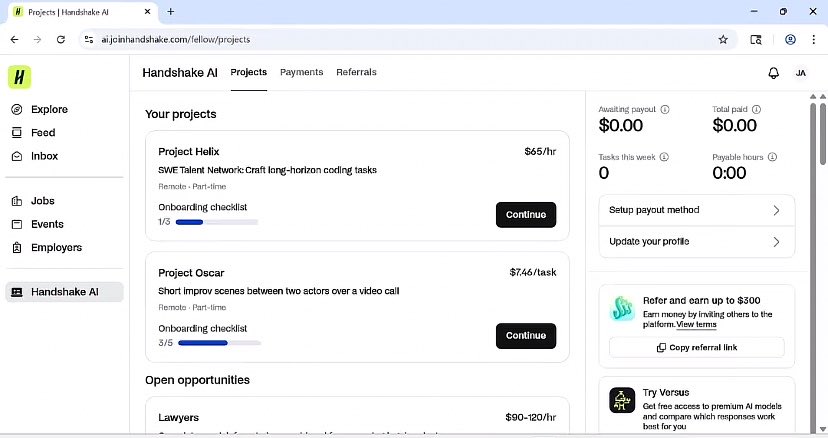Click the info icon beside Total paid

(756, 109)
